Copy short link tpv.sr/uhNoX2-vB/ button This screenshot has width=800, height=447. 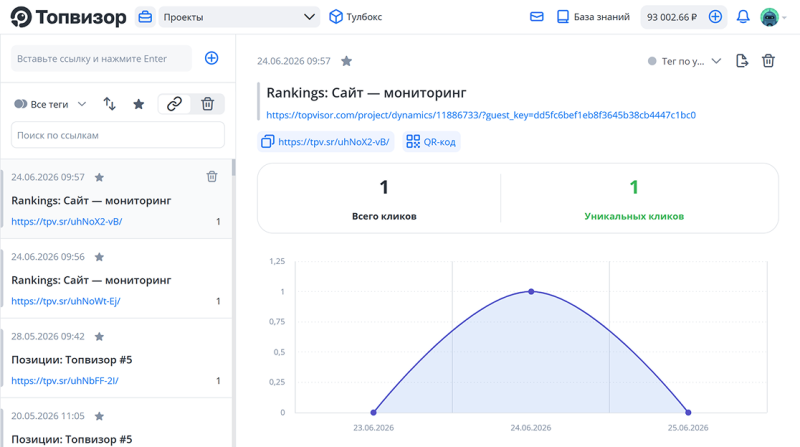326,142
